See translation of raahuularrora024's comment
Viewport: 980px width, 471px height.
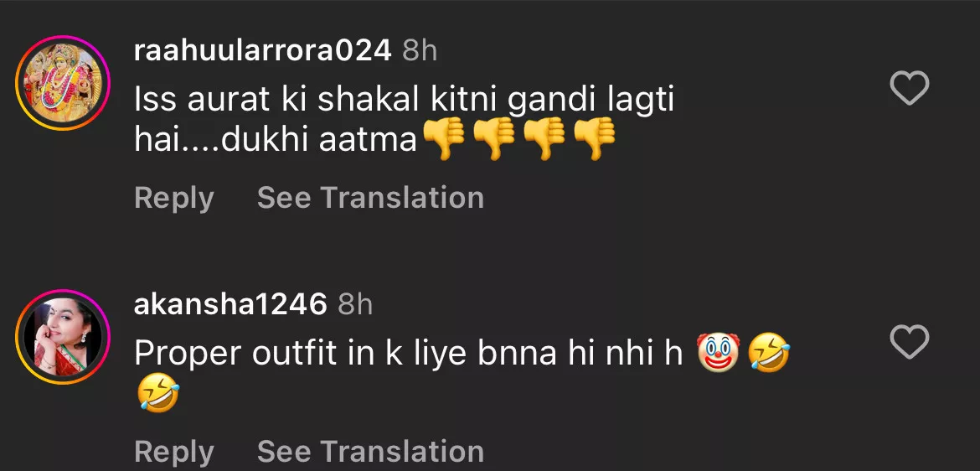tap(370, 198)
